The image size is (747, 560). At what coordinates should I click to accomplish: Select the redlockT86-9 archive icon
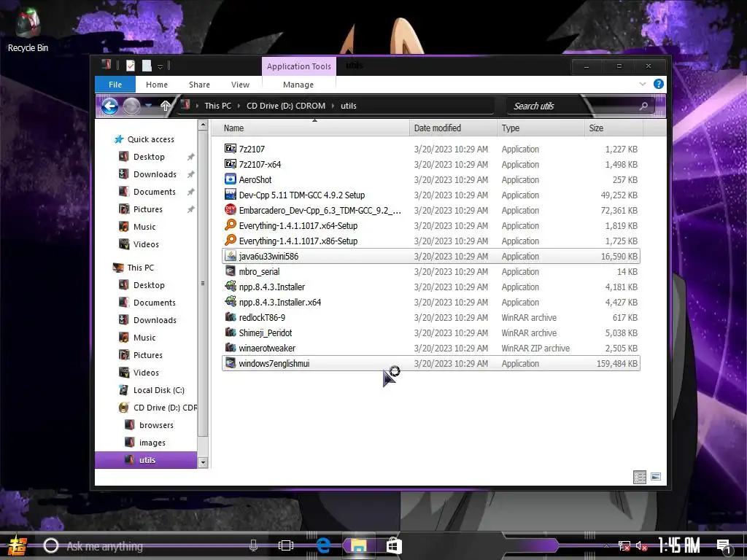(x=230, y=316)
